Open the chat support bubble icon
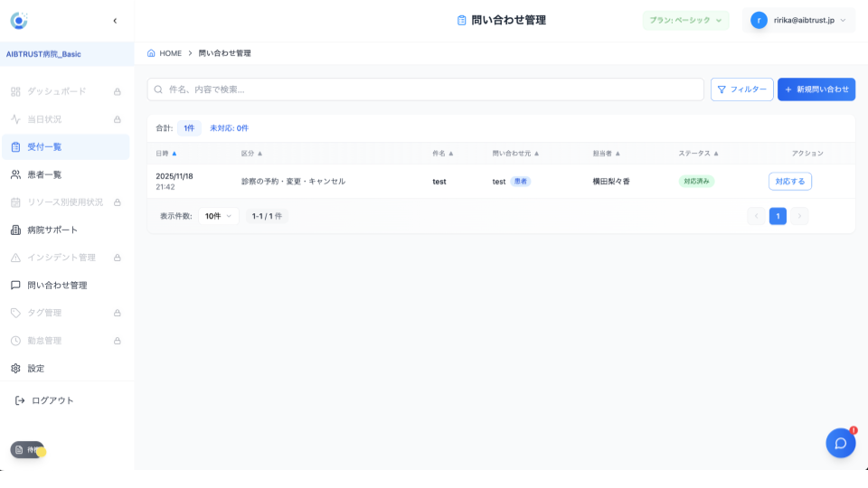 tap(840, 443)
